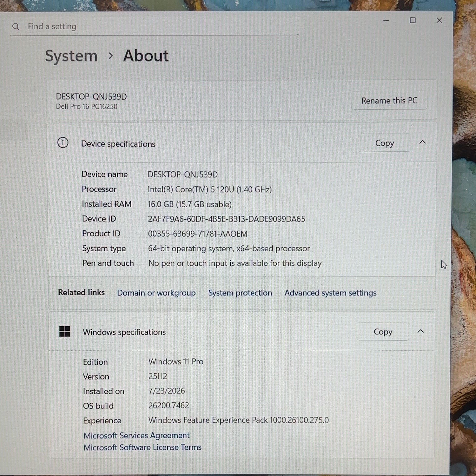The width and height of the screenshot is (476, 476).
Task: Open Microsoft Software License Terms link
Action: [x=142, y=447]
